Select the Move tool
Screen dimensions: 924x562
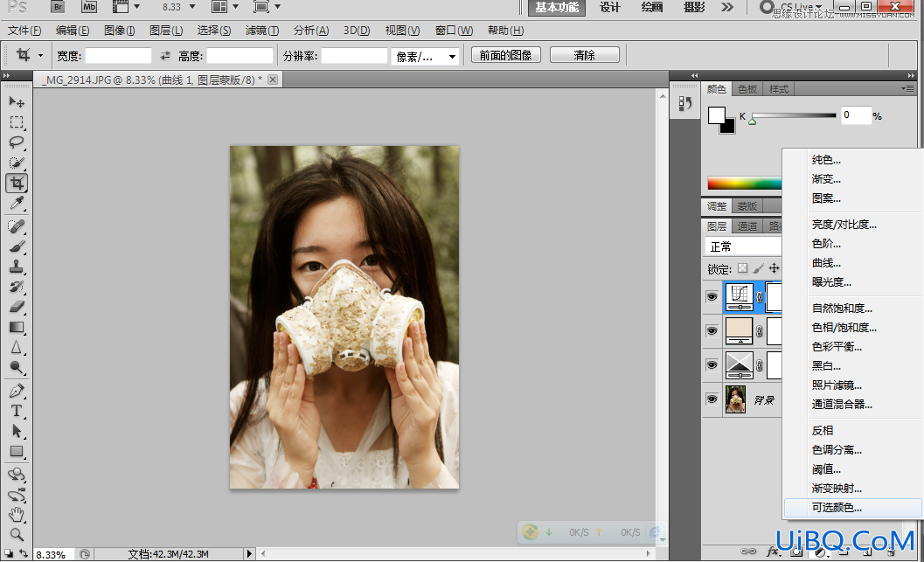coord(17,102)
